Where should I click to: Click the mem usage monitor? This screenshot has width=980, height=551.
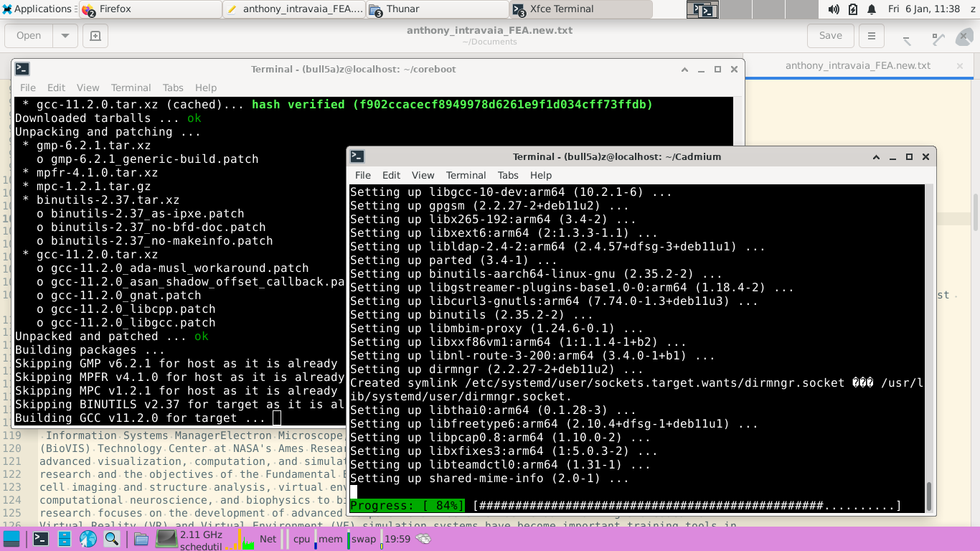click(x=329, y=539)
